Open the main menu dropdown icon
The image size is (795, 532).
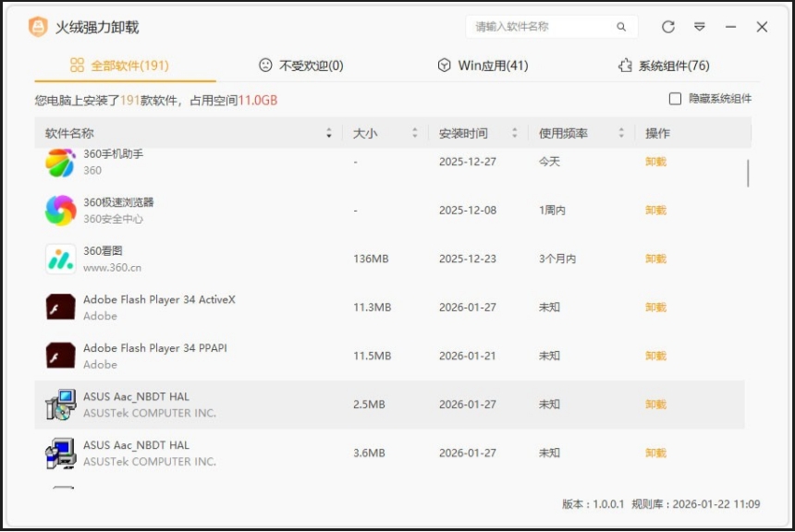700,27
